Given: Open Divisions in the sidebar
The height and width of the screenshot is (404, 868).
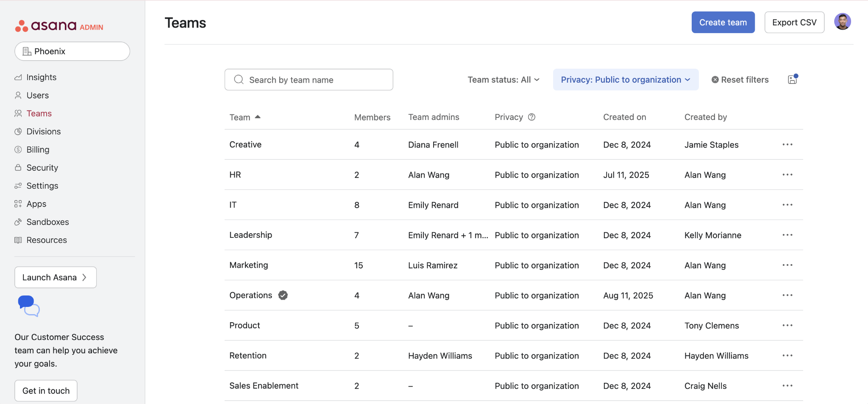Looking at the screenshot, I should pos(44,131).
